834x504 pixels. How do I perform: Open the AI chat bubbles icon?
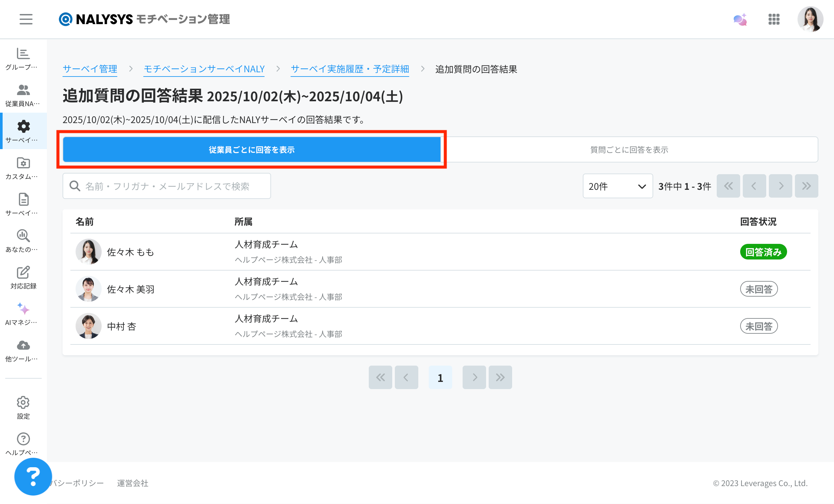[x=740, y=19]
